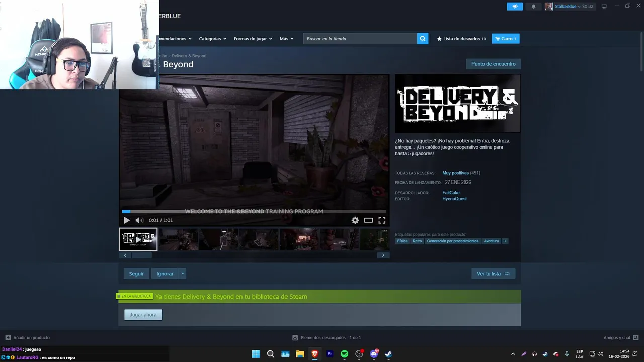Click Ver tu lista button
This screenshot has height=362, width=644.
click(493, 274)
